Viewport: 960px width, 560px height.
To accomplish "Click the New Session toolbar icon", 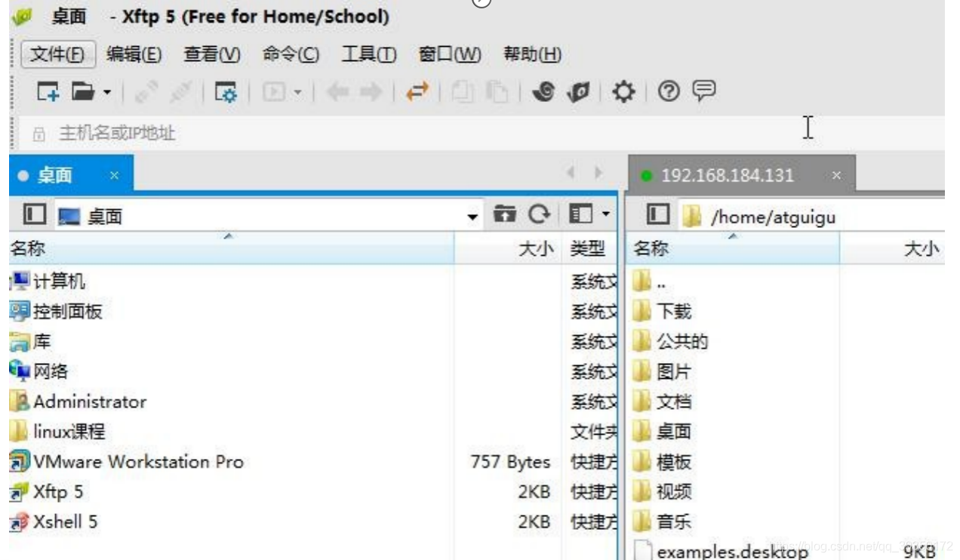I will click(x=49, y=92).
